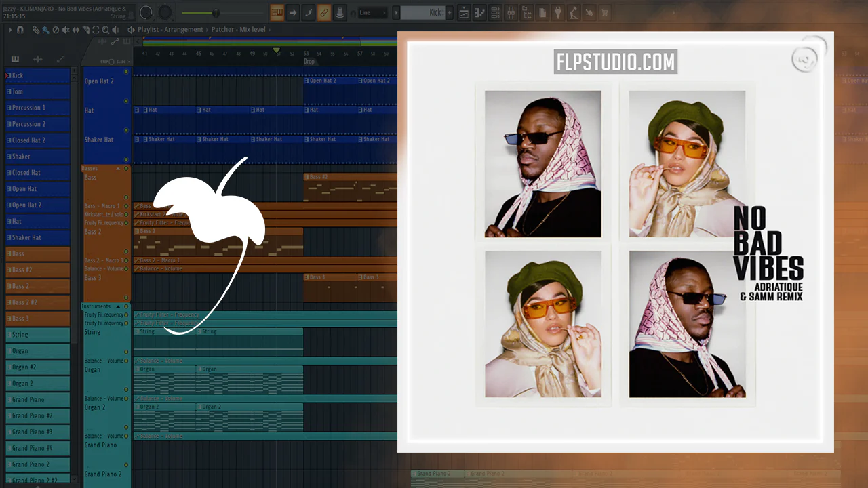
Task: Click the speaker icon before Playlist title
Action: pyautogui.click(x=131, y=30)
